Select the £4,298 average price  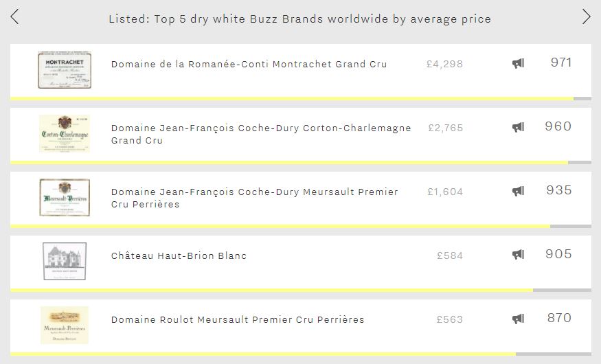click(444, 64)
